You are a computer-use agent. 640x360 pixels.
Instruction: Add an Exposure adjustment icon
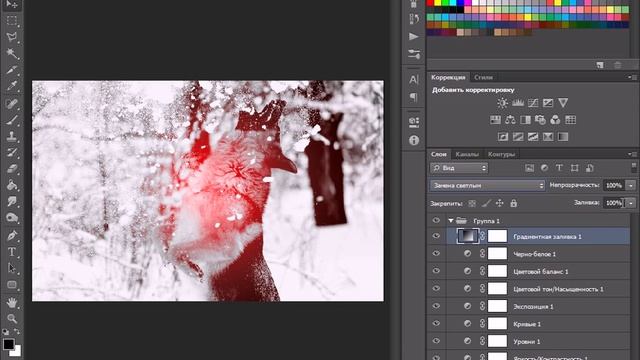(x=548, y=103)
